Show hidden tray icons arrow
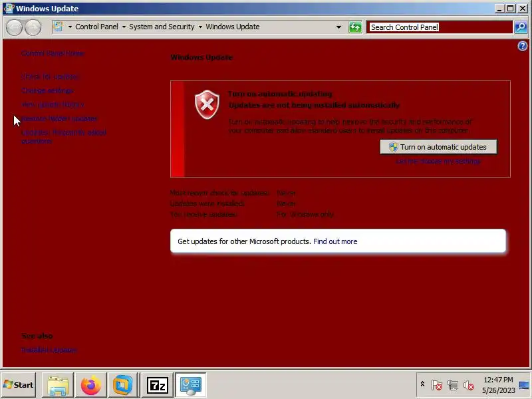The height and width of the screenshot is (399, 532). [x=422, y=384]
